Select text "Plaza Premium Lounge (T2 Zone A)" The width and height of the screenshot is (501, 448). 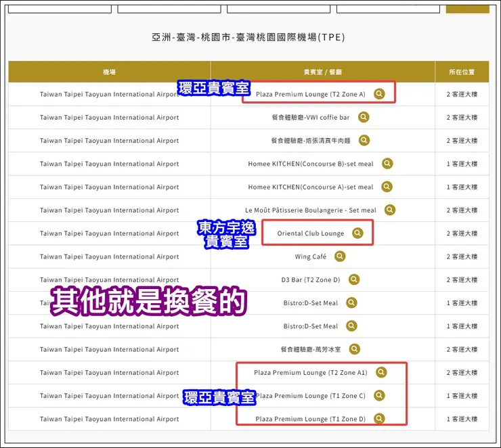point(311,94)
